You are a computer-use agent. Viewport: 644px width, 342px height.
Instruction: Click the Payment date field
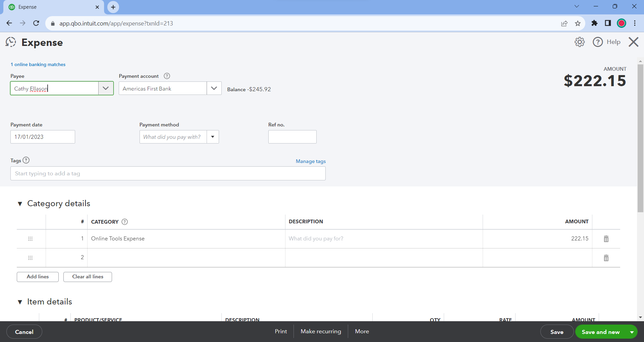(x=43, y=137)
